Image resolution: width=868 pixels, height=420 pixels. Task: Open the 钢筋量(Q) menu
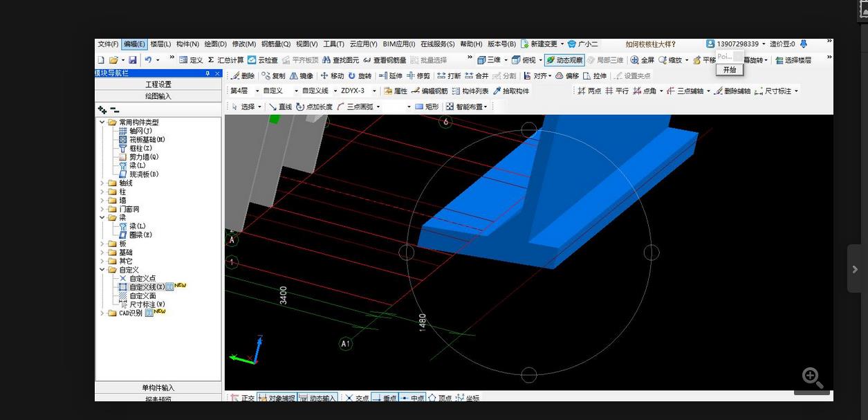click(276, 44)
